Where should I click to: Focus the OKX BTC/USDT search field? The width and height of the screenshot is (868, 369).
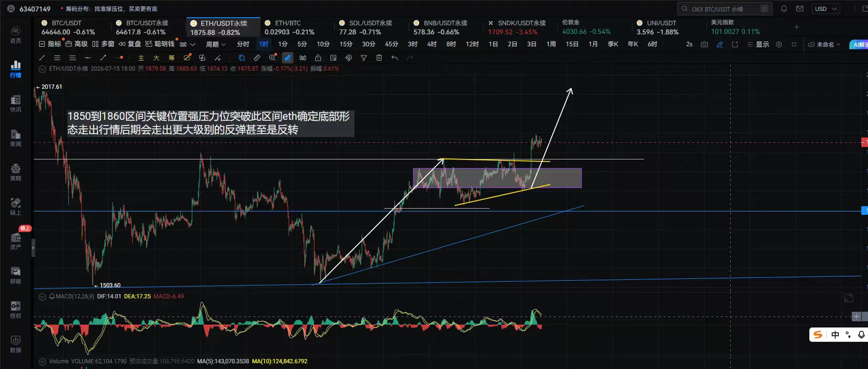pos(724,9)
